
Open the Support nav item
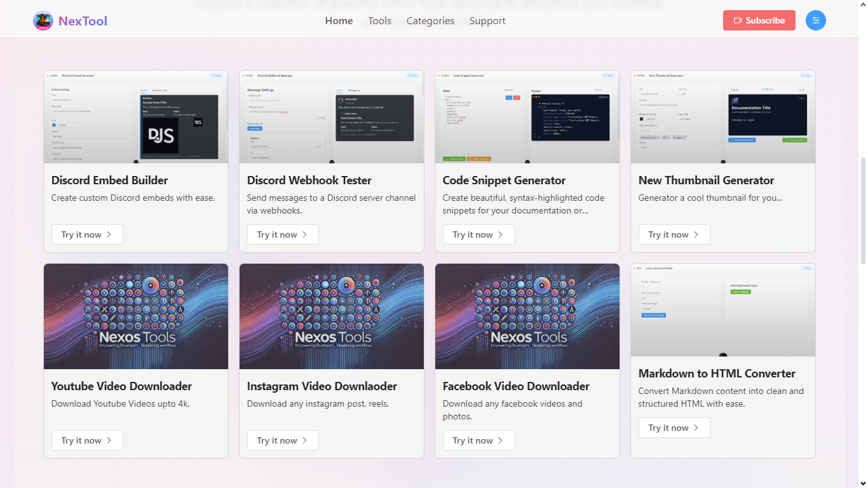[x=487, y=20]
